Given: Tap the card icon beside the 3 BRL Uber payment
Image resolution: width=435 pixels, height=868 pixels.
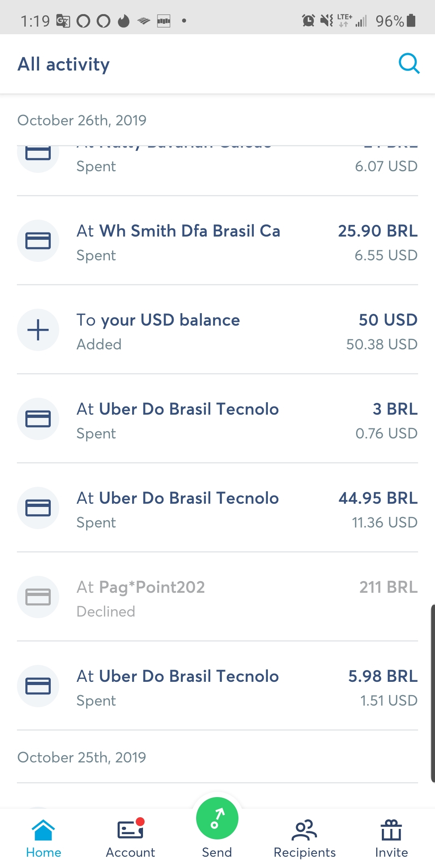Looking at the screenshot, I should click(x=38, y=419).
